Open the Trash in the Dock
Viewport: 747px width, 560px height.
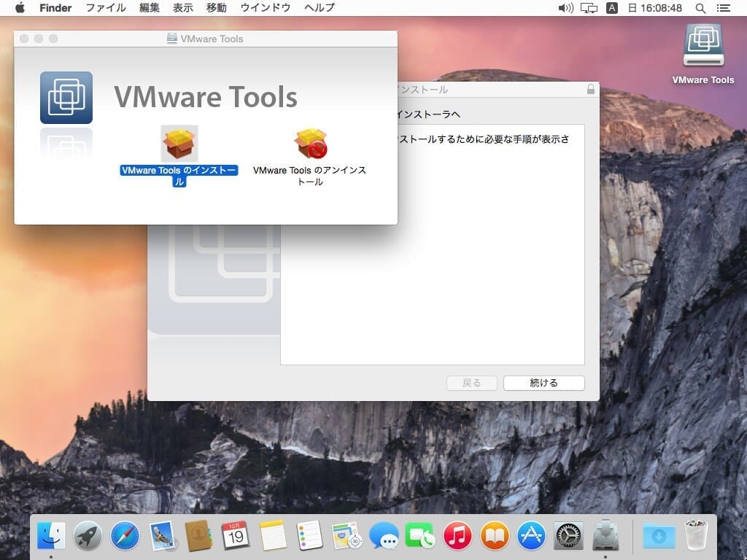click(695, 536)
